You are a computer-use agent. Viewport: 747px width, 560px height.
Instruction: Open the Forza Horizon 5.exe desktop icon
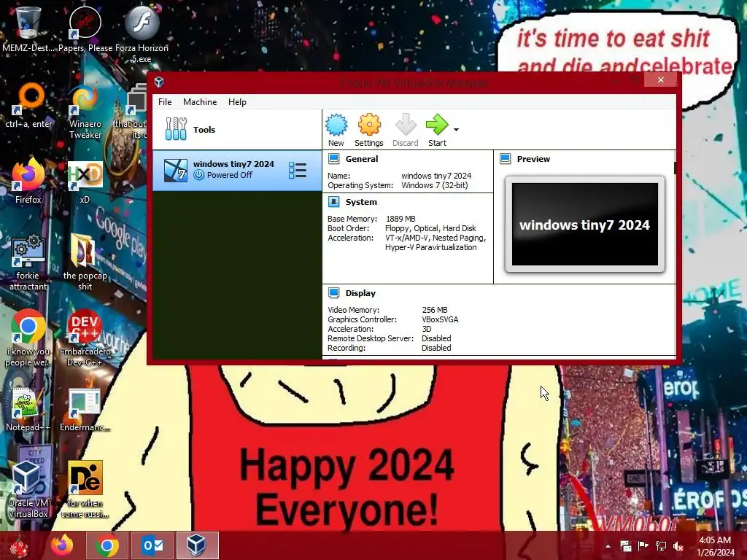click(142, 34)
